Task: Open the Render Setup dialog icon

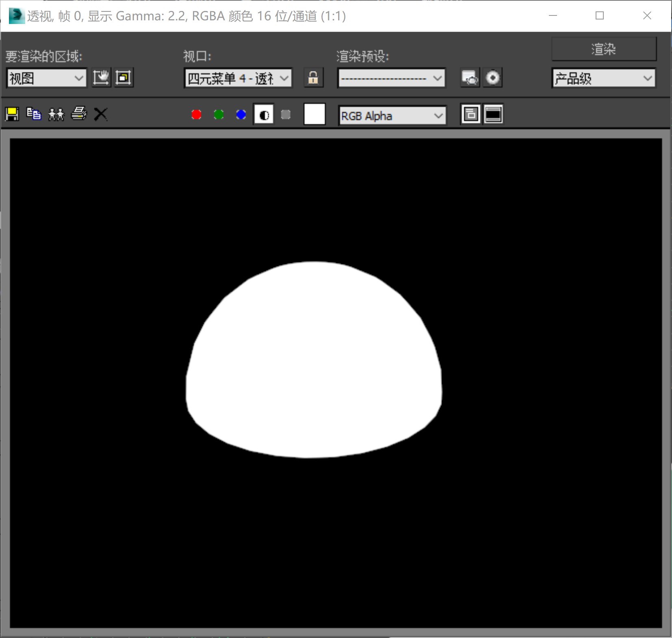Action: coord(470,77)
